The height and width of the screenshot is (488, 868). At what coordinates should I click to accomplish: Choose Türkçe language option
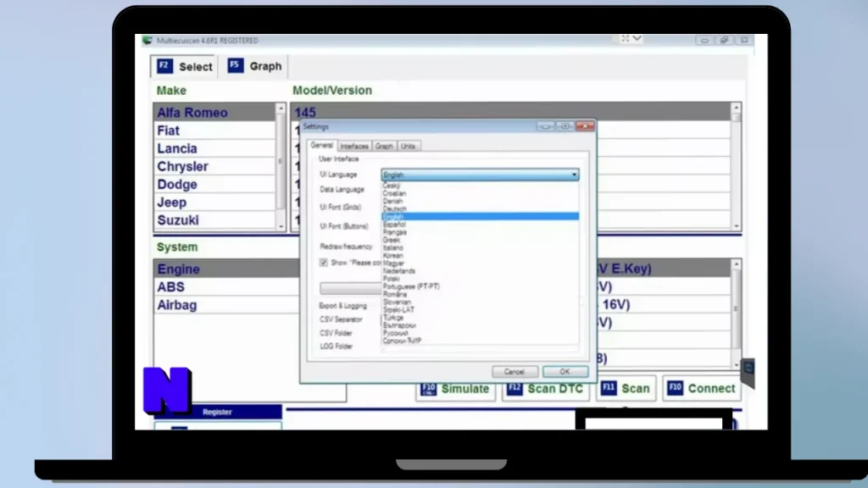click(480, 318)
